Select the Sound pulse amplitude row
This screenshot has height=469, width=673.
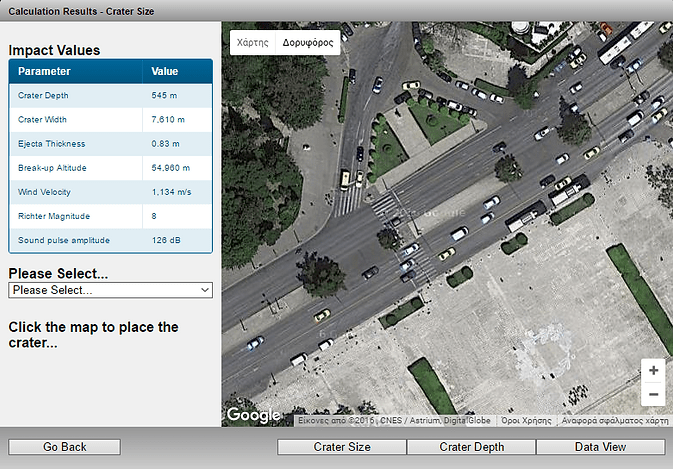(x=111, y=240)
